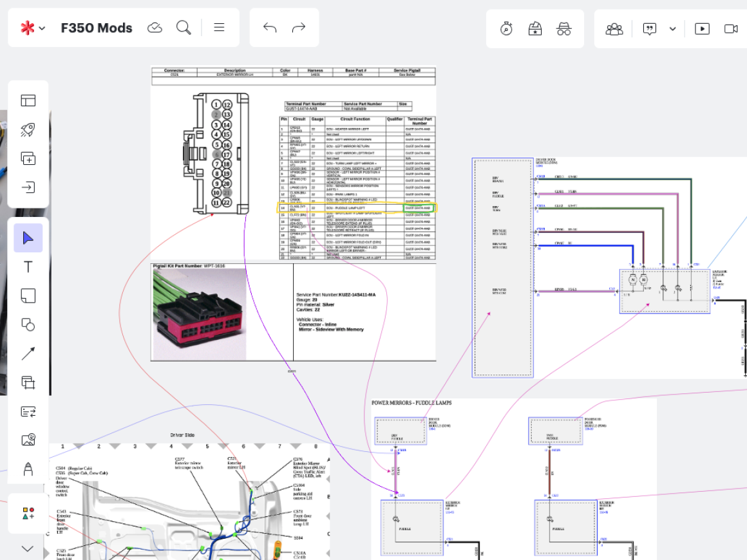
Task: Select the Text tool in sidebar
Action: point(28,267)
